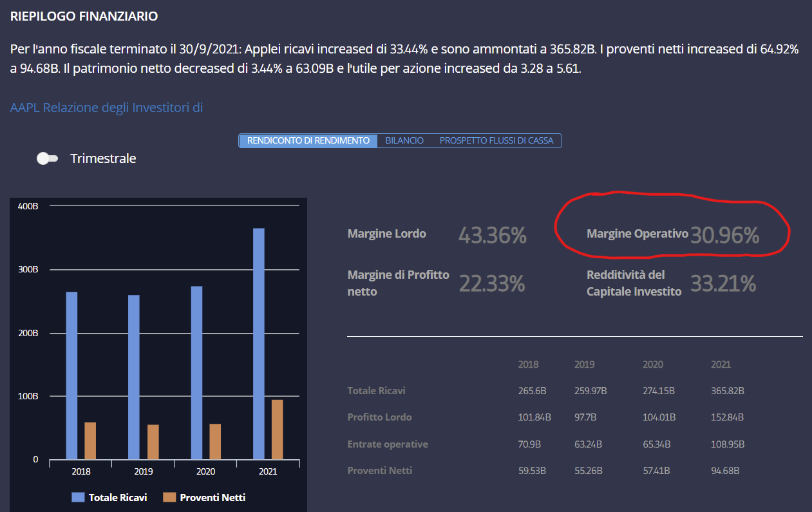The image size is (812, 512).
Task: Click the Margine Operativo label
Action: [x=637, y=234]
